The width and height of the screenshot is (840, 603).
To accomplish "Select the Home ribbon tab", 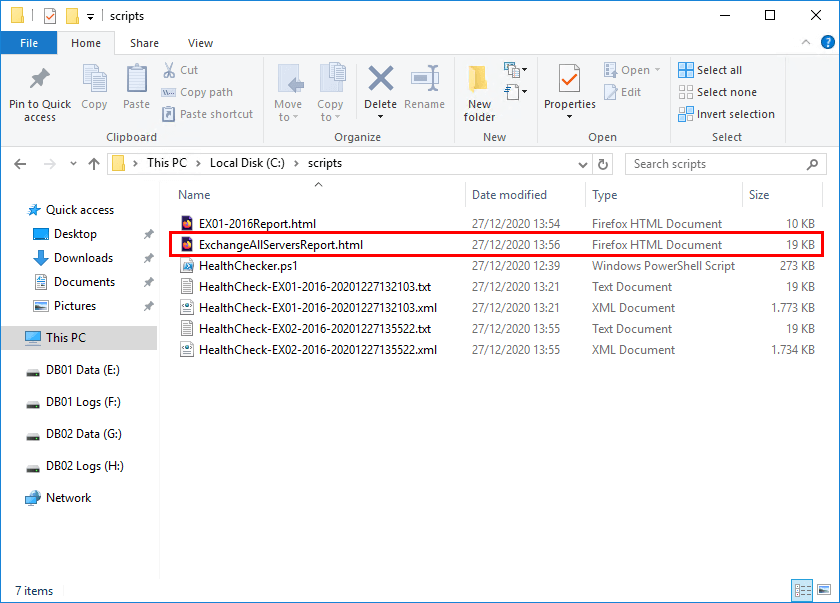I will 86,43.
